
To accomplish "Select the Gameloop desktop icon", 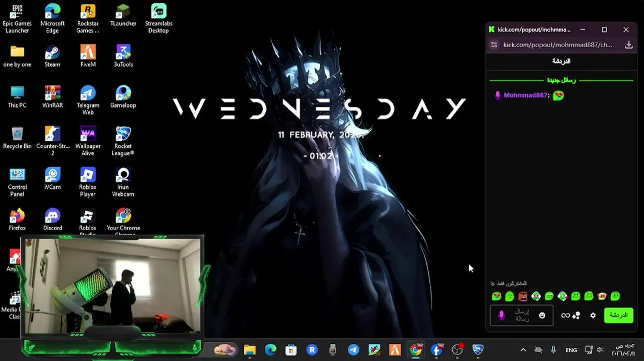I will [x=123, y=97].
